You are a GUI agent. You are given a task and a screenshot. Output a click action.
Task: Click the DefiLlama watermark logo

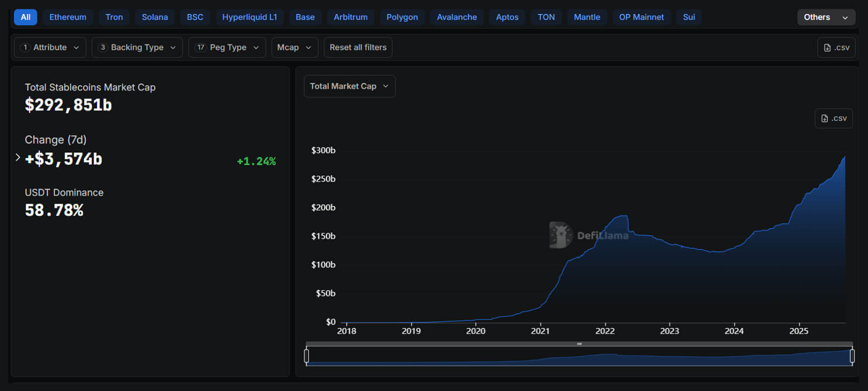[x=561, y=235]
